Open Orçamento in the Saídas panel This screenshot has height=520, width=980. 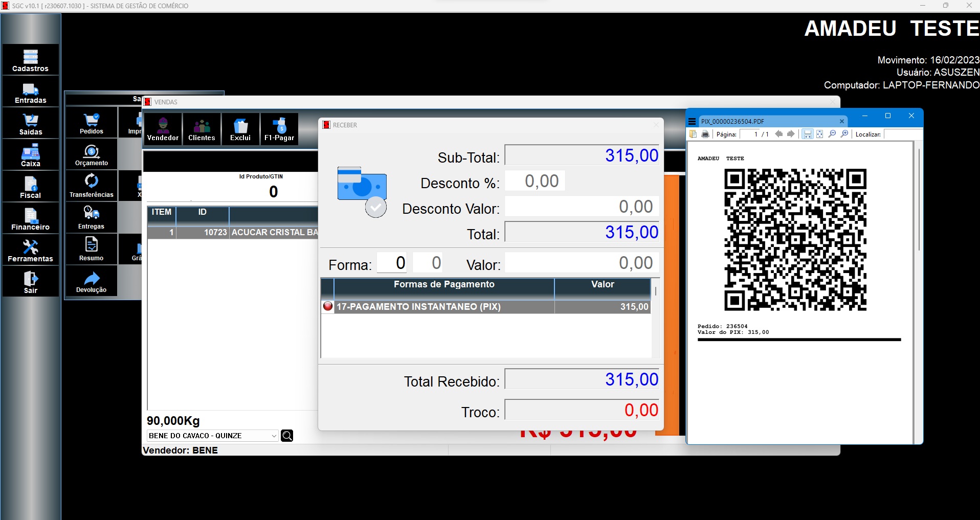pyautogui.click(x=92, y=154)
